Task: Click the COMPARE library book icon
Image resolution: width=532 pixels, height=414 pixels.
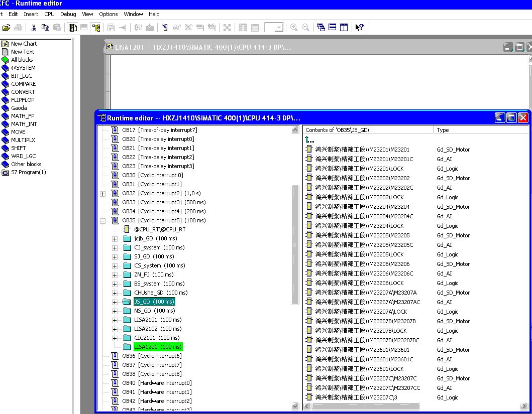Action: coord(5,84)
